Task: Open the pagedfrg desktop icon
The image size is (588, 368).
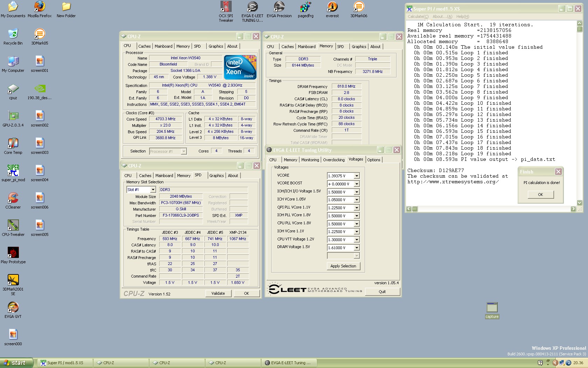Action: point(306,9)
